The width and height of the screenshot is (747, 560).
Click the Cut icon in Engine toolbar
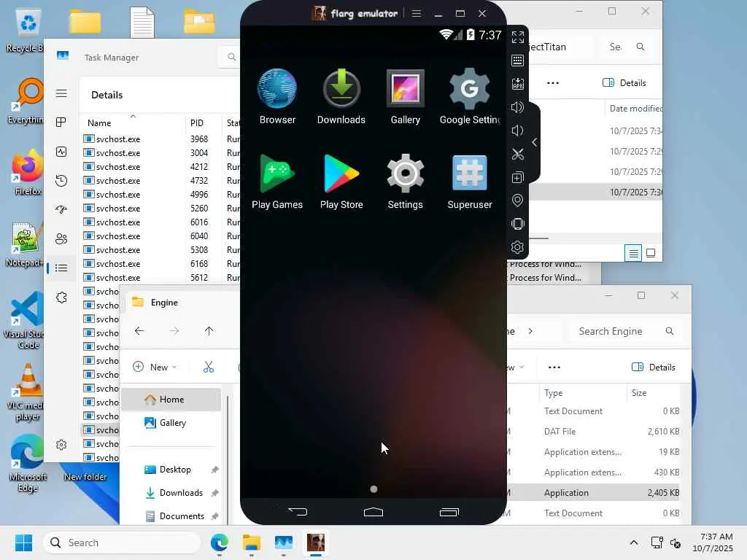point(208,367)
